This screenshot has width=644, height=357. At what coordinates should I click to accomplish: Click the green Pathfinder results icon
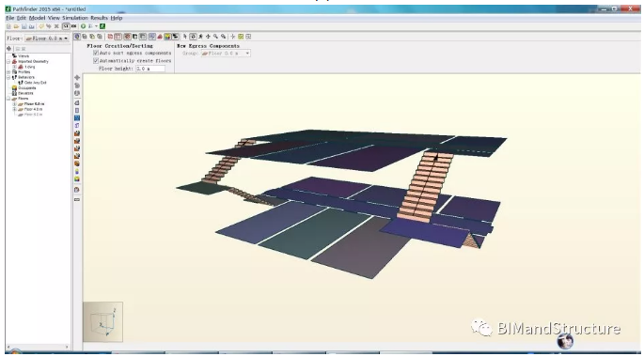click(x=102, y=26)
